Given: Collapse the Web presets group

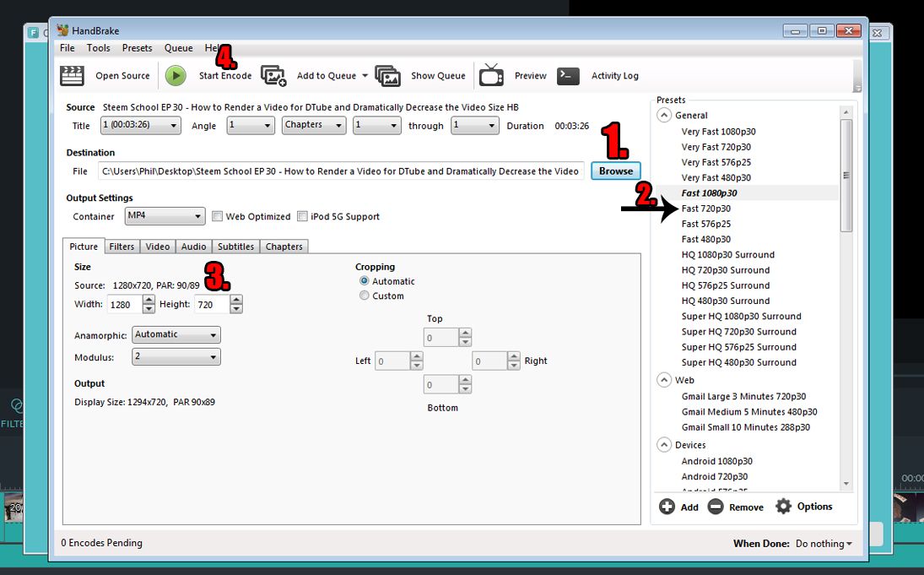Looking at the screenshot, I should pos(664,380).
